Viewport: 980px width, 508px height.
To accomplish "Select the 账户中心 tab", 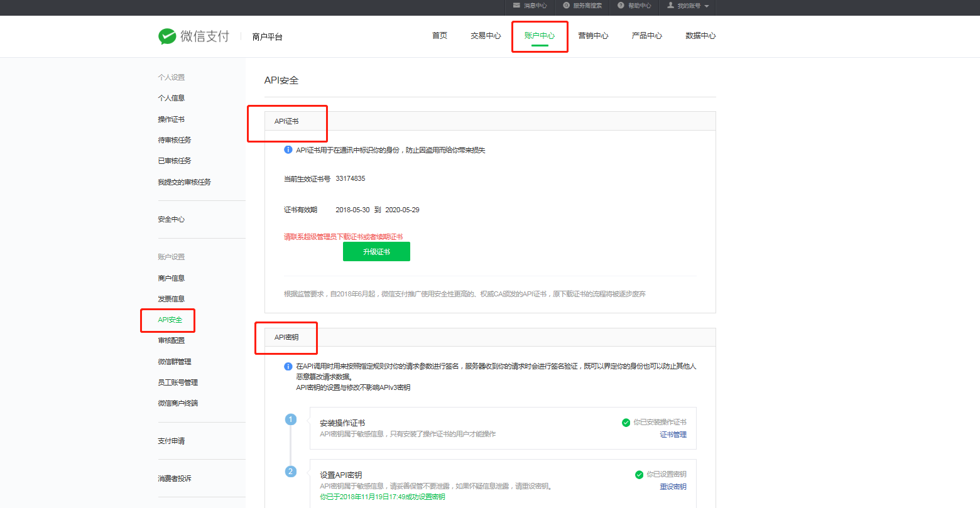I will click(540, 36).
